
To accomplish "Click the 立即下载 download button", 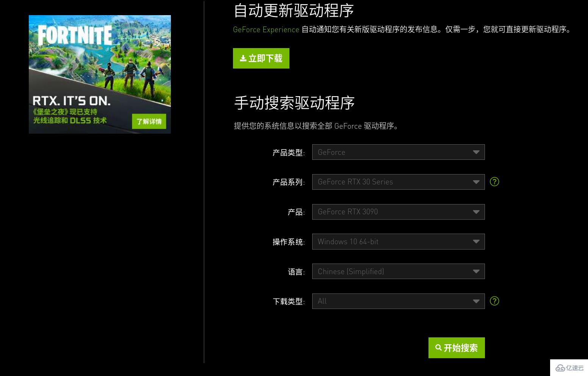I will tap(261, 58).
